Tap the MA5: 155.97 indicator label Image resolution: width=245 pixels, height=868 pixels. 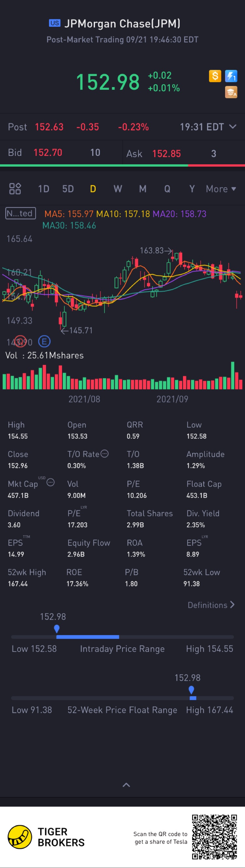69,214
